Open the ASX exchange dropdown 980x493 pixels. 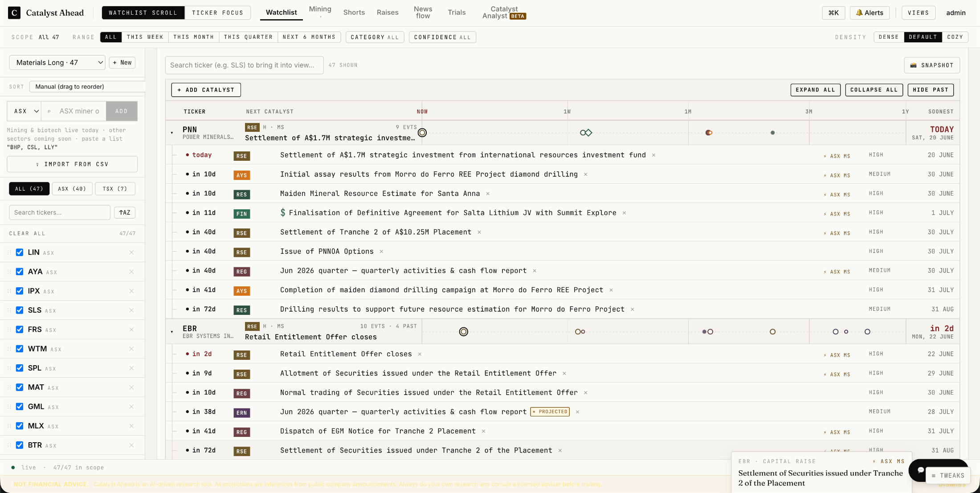pos(24,111)
